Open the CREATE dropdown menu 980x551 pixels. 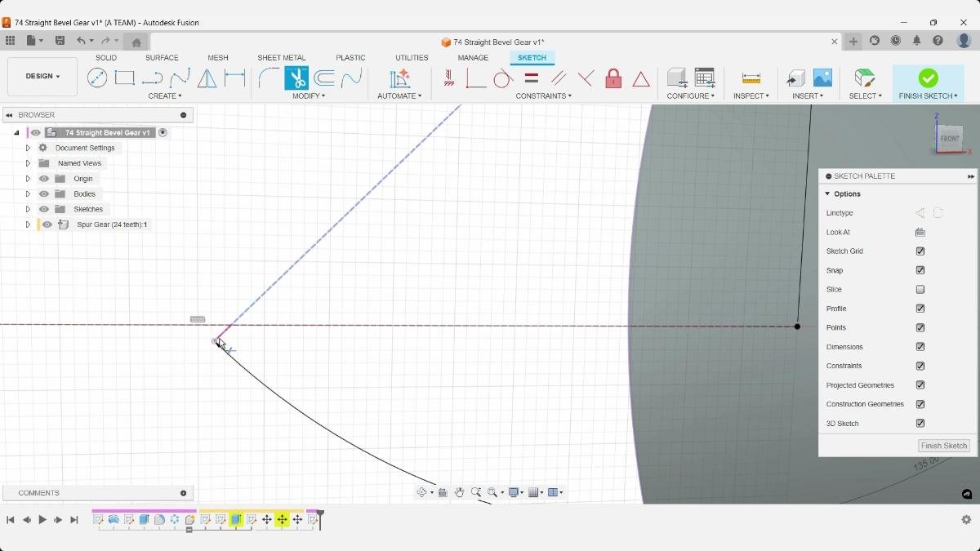pos(165,96)
